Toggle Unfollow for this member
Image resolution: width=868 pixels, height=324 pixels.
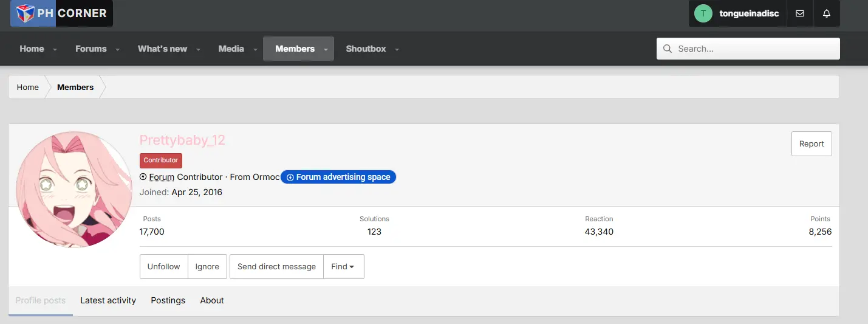tap(163, 266)
